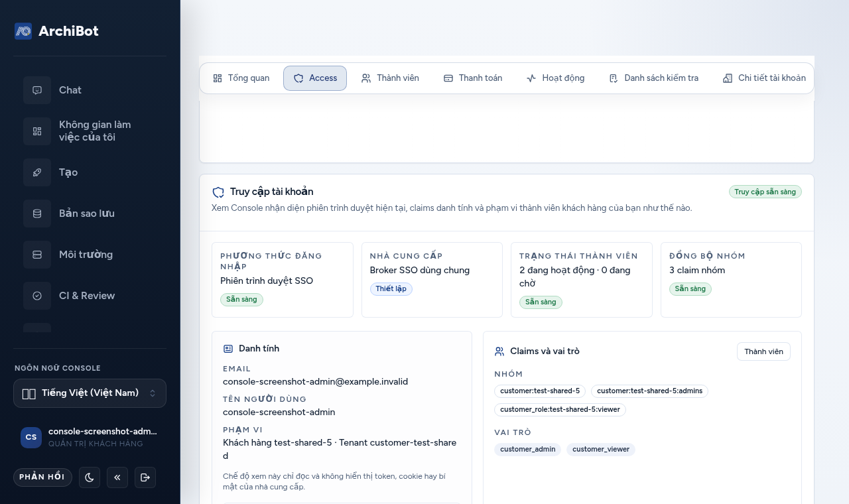Viewport: 849px width, 504px height.
Task: Open the Tiếng Việt language dropdown
Action: pos(90,393)
